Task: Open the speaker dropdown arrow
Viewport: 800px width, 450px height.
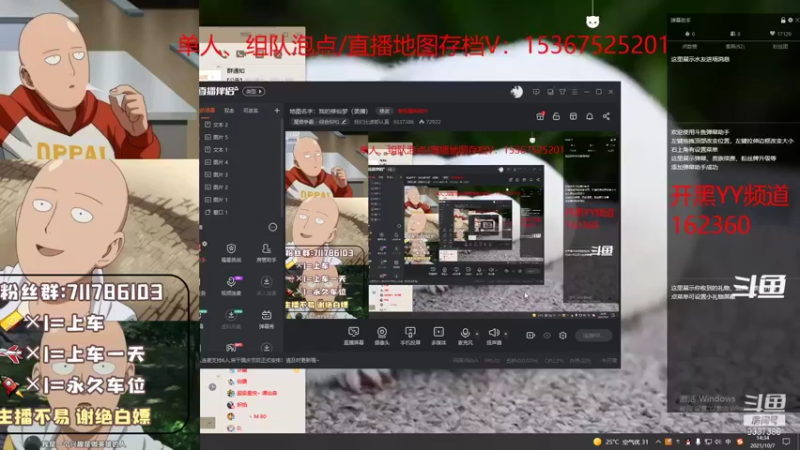Action: point(506,334)
